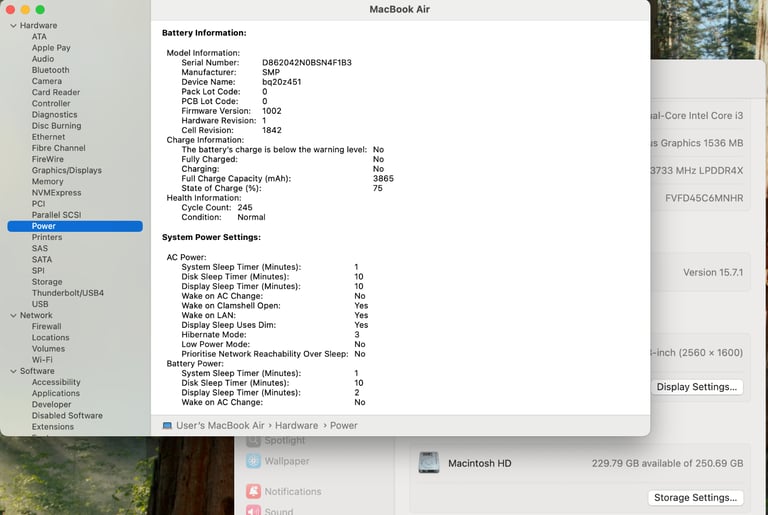Choose Parallel SCSI entry
Screen dimensions: 768x515
pyautogui.click(x=56, y=215)
